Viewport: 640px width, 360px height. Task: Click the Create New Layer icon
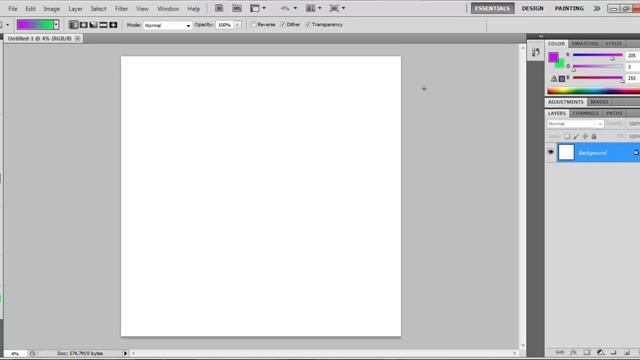627,352
